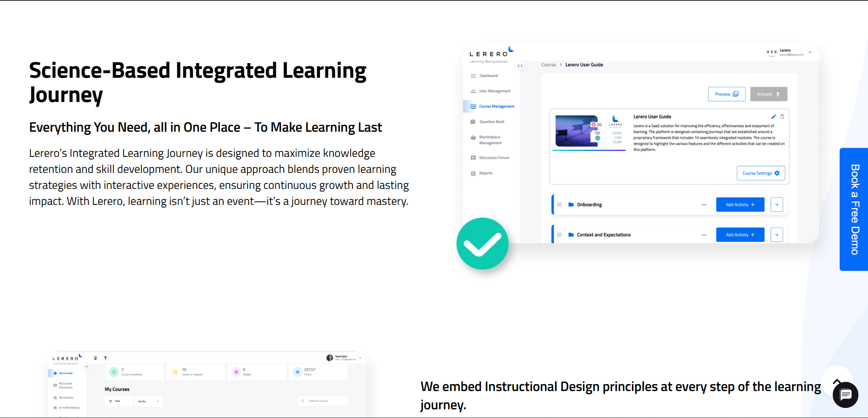This screenshot has width=868, height=418.
Task: Click the trash delete icon on Lerero User Guide
Action: coord(782,117)
